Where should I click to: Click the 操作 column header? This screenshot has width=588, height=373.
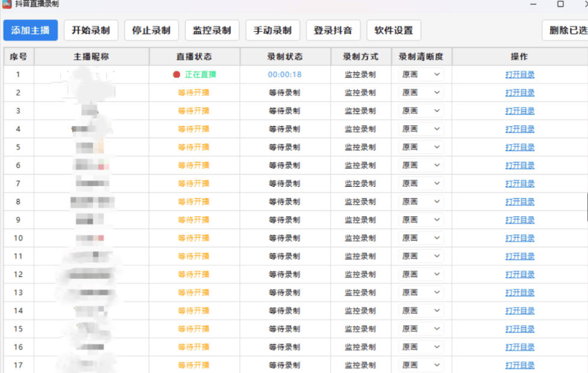[x=519, y=56]
